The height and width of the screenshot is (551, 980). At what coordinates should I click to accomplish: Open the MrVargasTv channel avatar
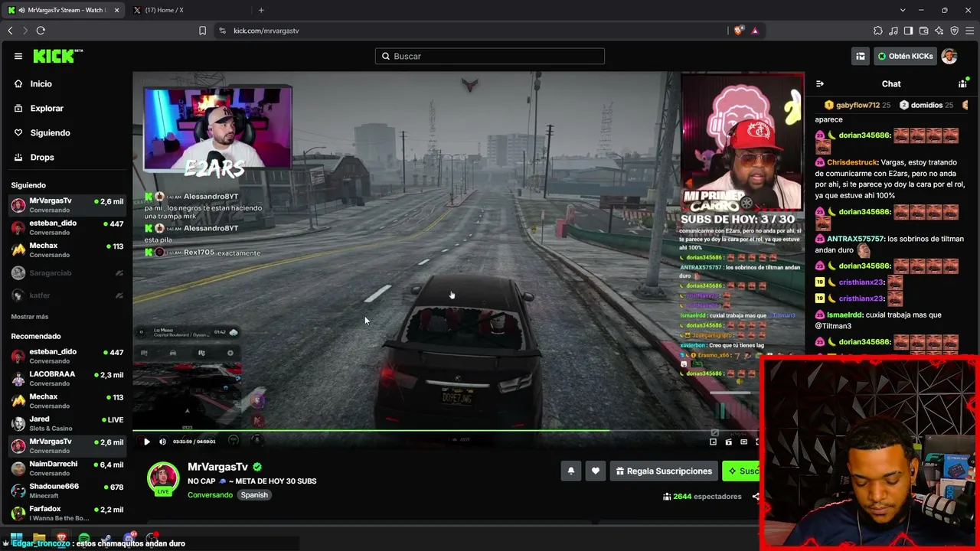(163, 479)
